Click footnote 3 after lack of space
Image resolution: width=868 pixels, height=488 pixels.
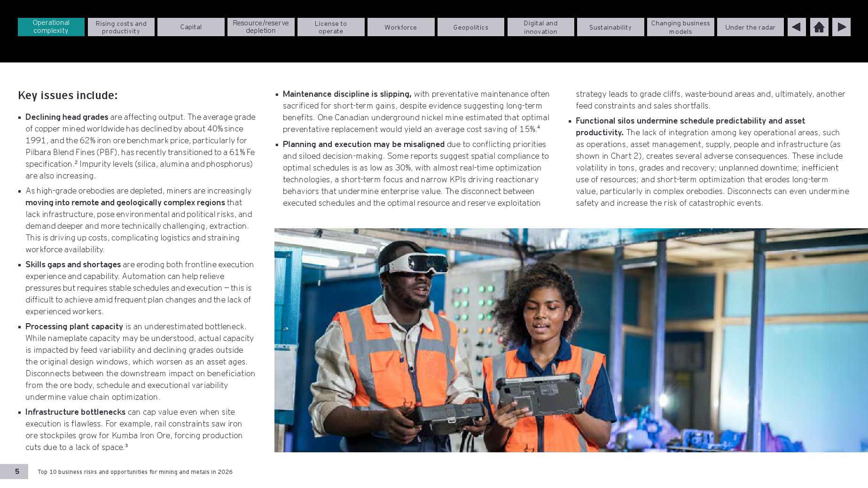pyautogui.click(x=126, y=445)
